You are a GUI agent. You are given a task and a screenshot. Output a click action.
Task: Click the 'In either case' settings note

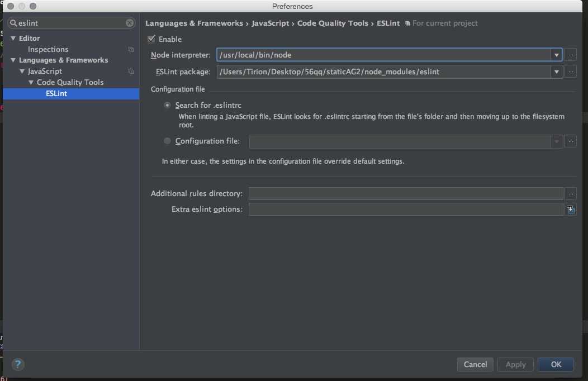[283, 161]
